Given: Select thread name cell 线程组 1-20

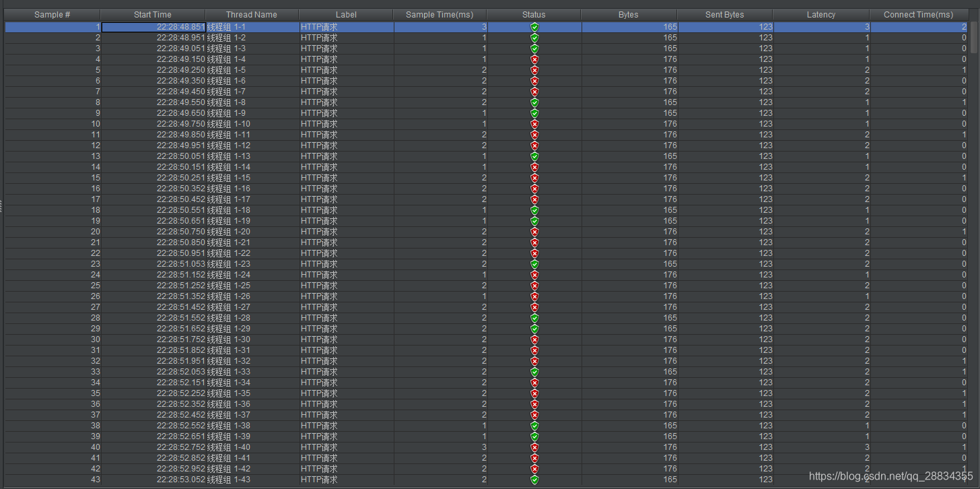Looking at the screenshot, I should 252,232.
